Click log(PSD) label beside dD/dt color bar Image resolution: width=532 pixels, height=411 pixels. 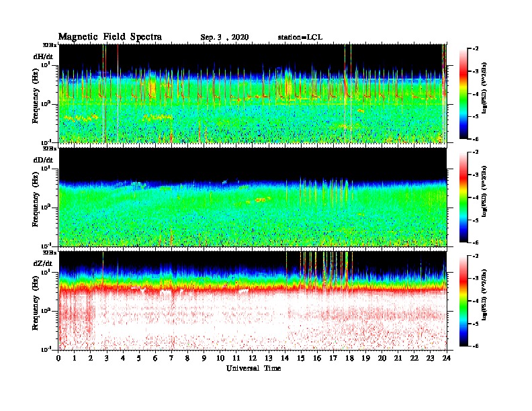[x=484, y=191]
